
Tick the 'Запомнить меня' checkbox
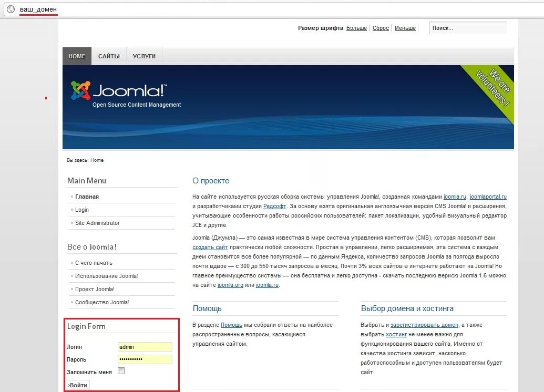point(121,371)
